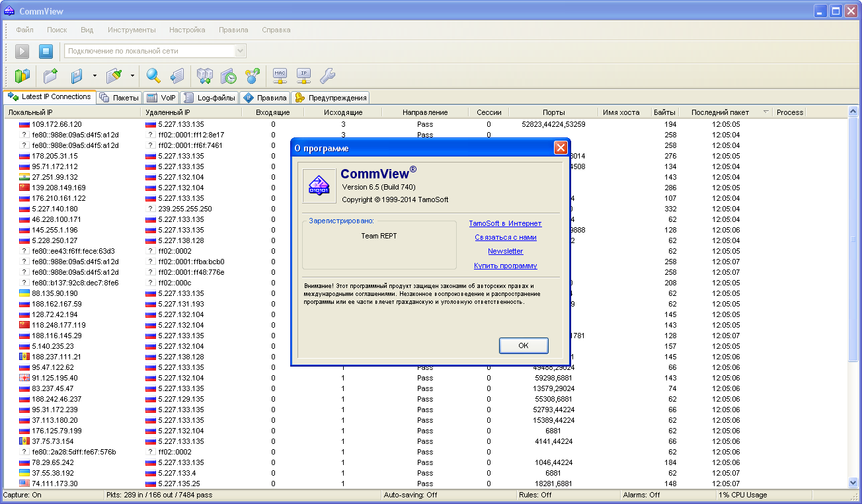Start capture with the play button
The image size is (862, 504).
click(x=22, y=51)
